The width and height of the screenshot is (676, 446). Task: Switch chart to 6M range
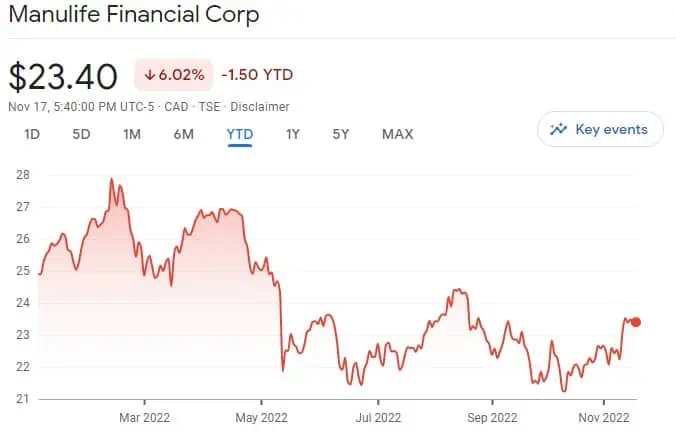click(x=183, y=134)
